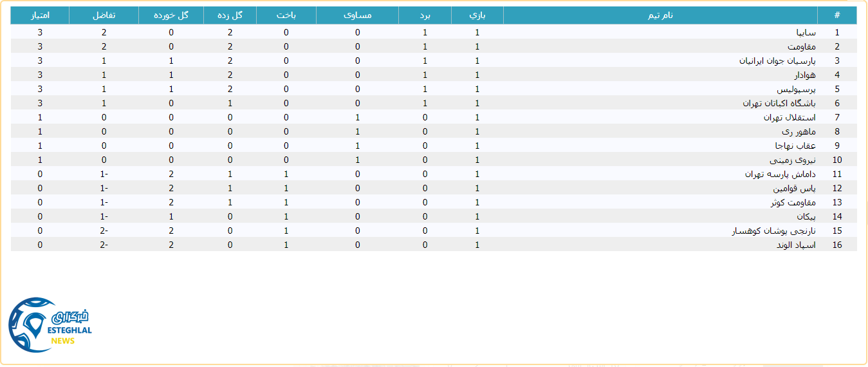Viewport: 868px width, 367px height.
Task: Click the # rank column header
Action: (x=836, y=15)
